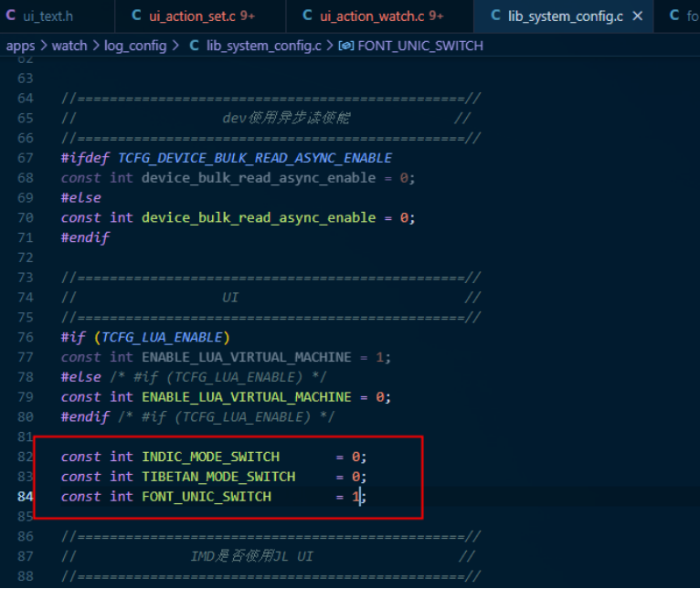Click the value 0 of TIBETAN_MODE_SWITCH

[355, 477]
